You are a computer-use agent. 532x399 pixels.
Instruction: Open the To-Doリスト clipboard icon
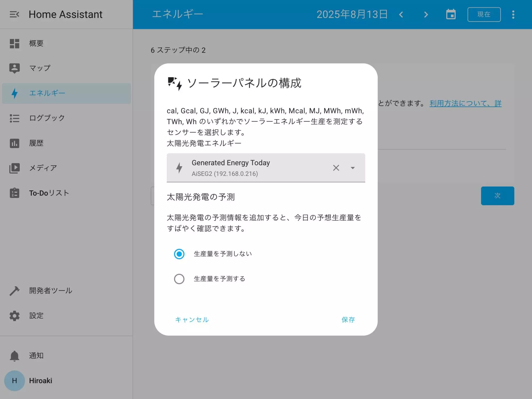[x=14, y=193]
